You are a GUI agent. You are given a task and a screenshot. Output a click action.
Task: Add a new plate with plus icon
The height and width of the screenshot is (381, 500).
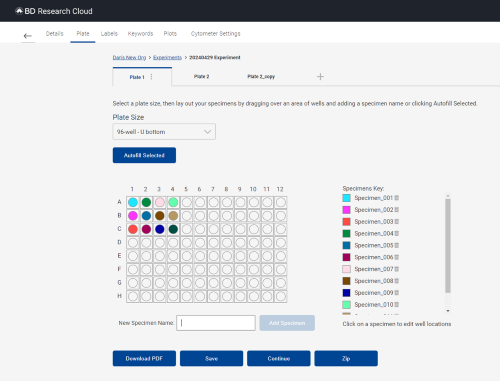[x=320, y=77]
